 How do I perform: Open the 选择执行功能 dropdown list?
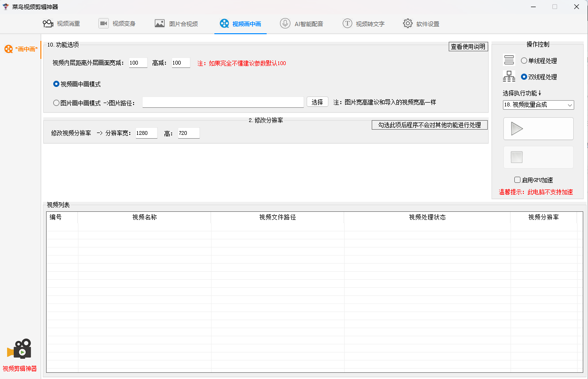point(538,105)
